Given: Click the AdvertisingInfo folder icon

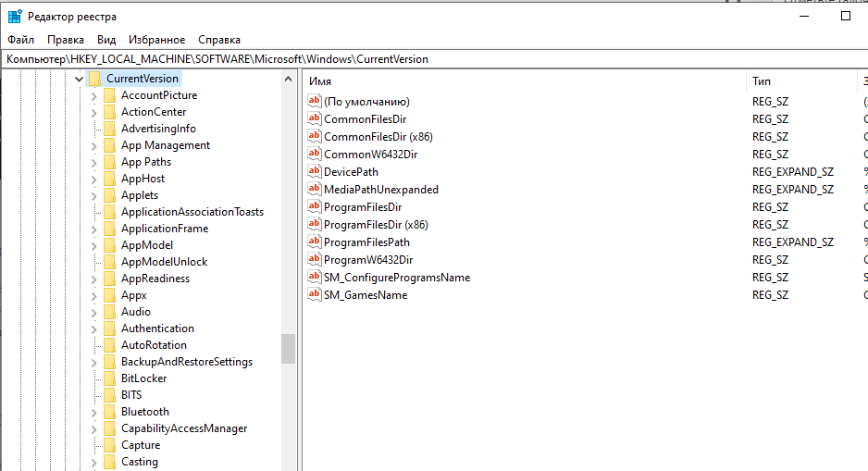Looking at the screenshot, I should pyautogui.click(x=109, y=129).
